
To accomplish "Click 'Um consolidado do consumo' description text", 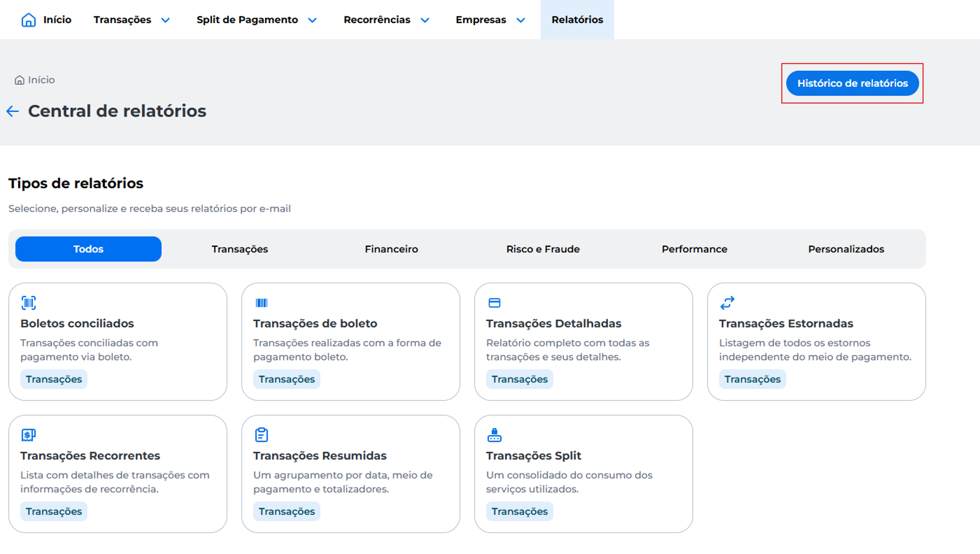I will 569,482.
